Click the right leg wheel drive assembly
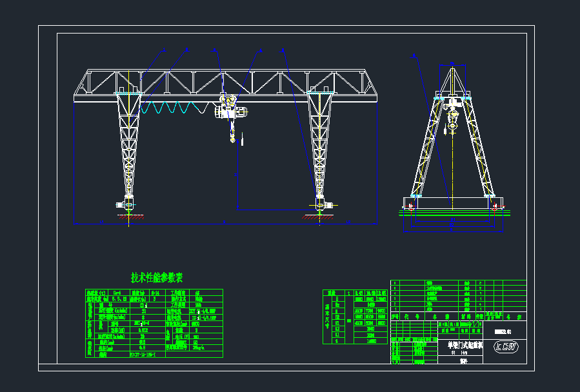The height and width of the screenshot is (392, 580). tap(321, 204)
